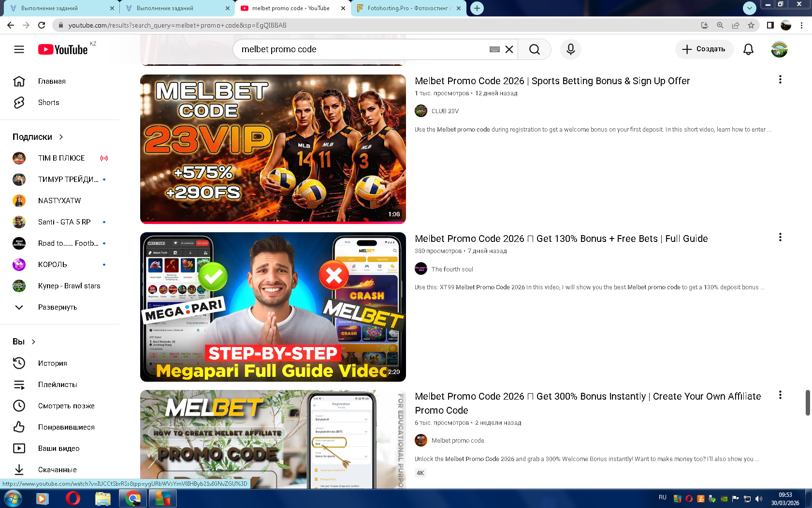The height and width of the screenshot is (508, 812).
Task: Switch to the Fotohosting.Pro tab
Action: [x=409, y=8]
